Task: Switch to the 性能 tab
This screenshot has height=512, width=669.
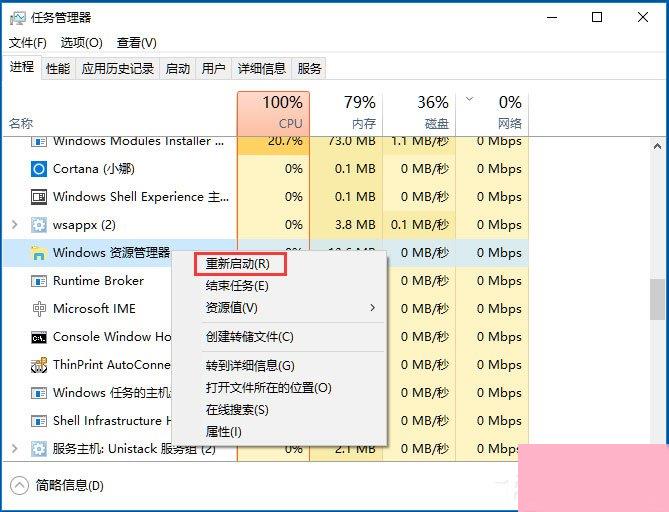Action: pos(58,69)
